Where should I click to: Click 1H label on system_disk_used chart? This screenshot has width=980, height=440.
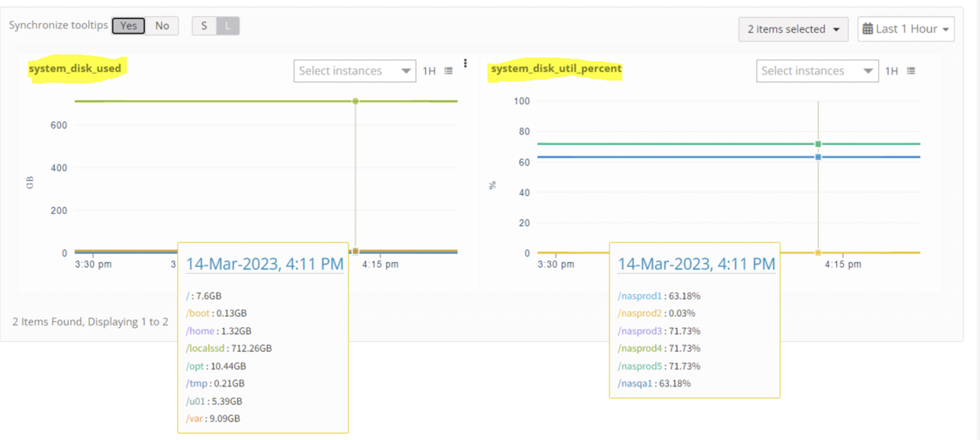pyautogui.click(x=429, y=71)
